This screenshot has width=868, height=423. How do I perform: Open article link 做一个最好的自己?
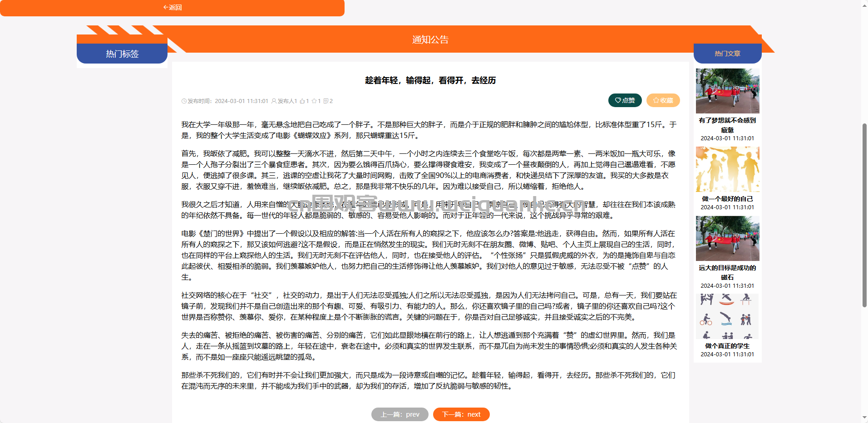click(x=727, y=199)
